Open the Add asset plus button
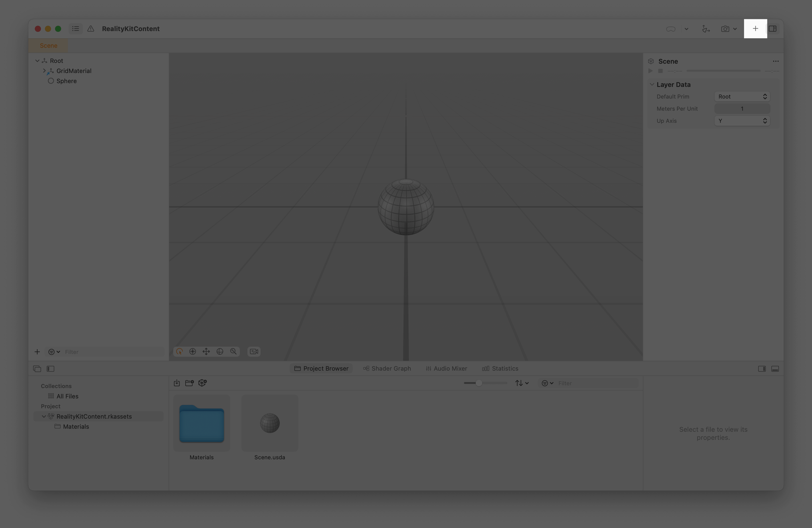The width and height of the screenshot is (812, 528). tap(755, 29)
